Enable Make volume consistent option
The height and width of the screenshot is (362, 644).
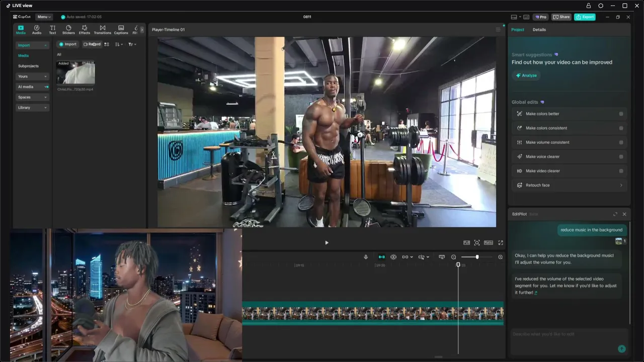pos(621,142)
